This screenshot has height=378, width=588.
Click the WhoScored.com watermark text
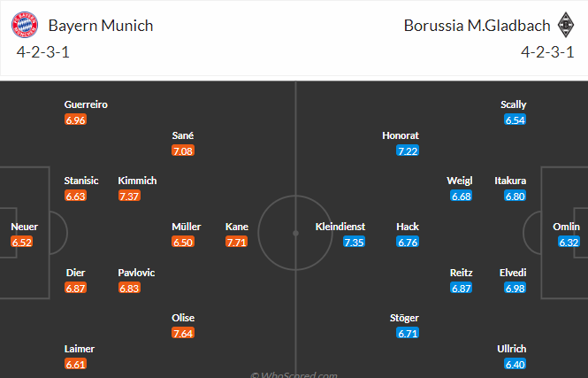tap(294, 374)
